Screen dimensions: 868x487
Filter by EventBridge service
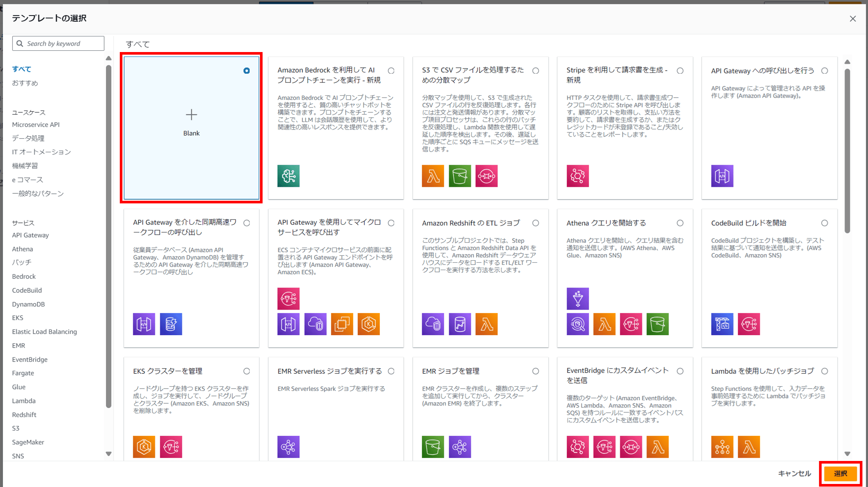(30, 360)
